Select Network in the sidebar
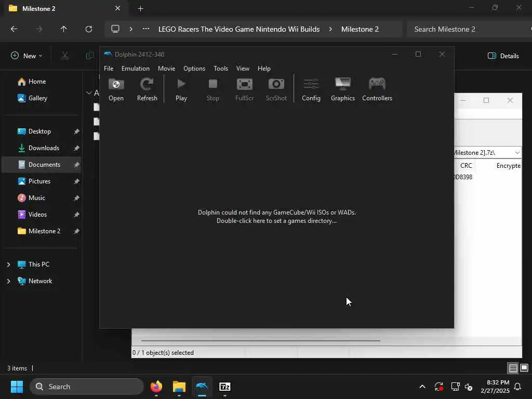The width and height of the screenshot is (532, 399). 40,281
